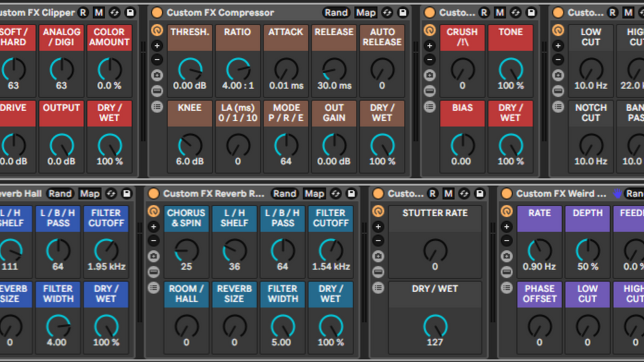644x362 pixels.
Task: Click the Compressor rack's hot-swap preset icon
Action: pyautogui.click(x=387, y=13)
